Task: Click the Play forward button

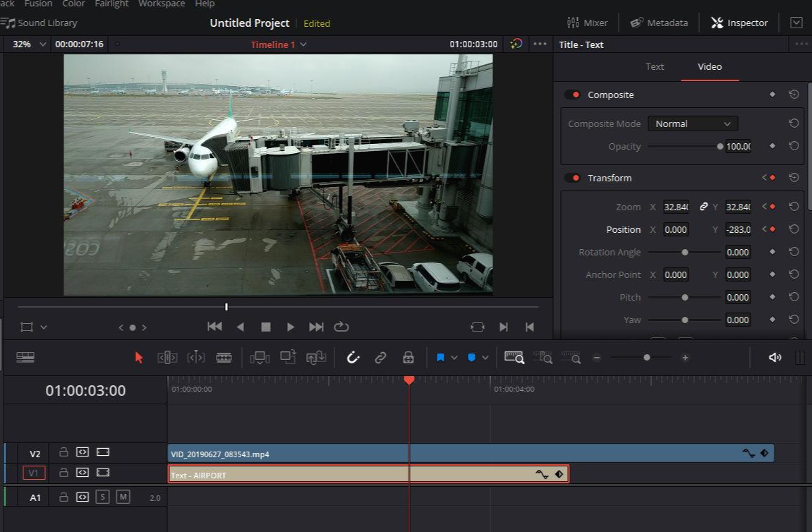Action: 290,327
